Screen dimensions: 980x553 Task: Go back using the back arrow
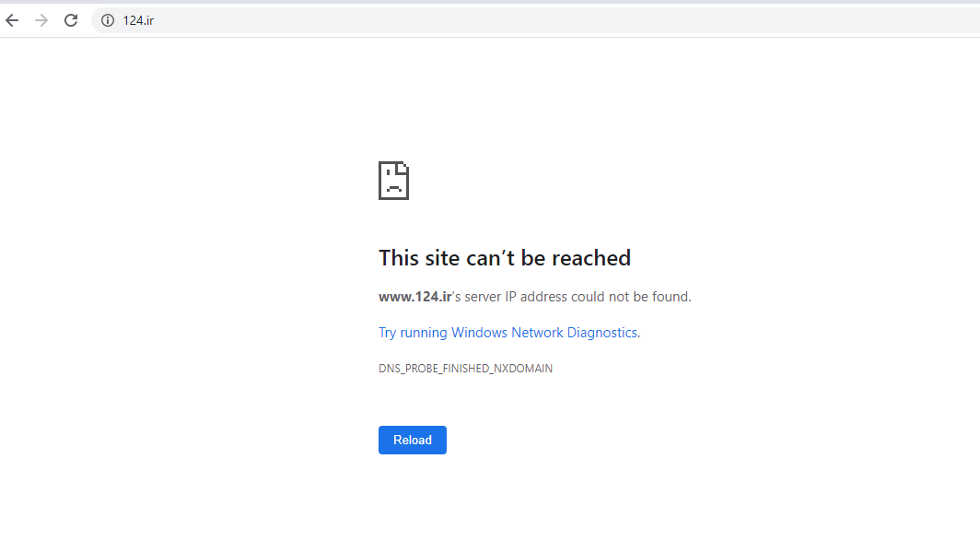12,20
